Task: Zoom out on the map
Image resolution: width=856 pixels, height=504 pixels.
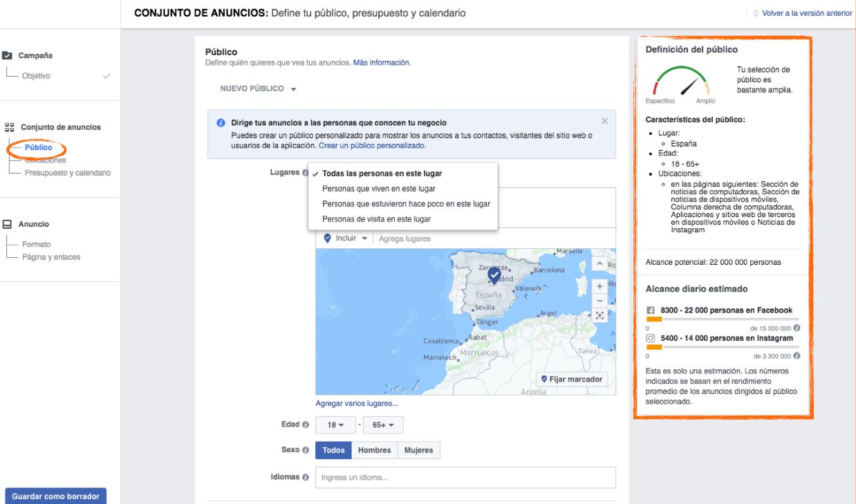Action: coord(599,301)
